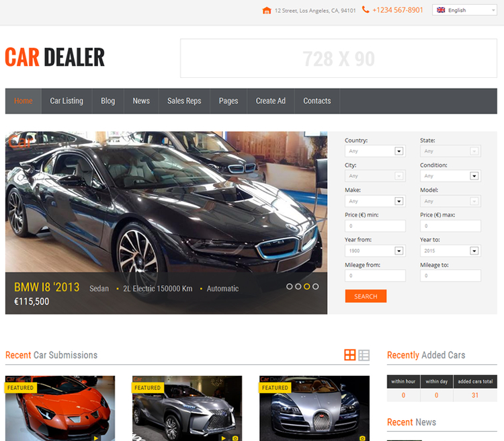Open the Pages menu item
This screenshot has width=504, height=441.
pyautogui.click(x=228, y=101)
